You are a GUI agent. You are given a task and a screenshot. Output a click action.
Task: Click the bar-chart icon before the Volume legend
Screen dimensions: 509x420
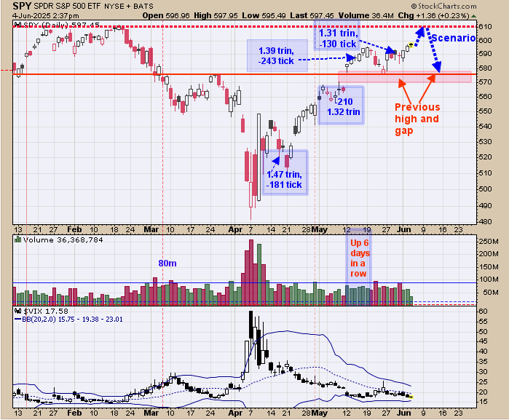(x=18, y=239)
